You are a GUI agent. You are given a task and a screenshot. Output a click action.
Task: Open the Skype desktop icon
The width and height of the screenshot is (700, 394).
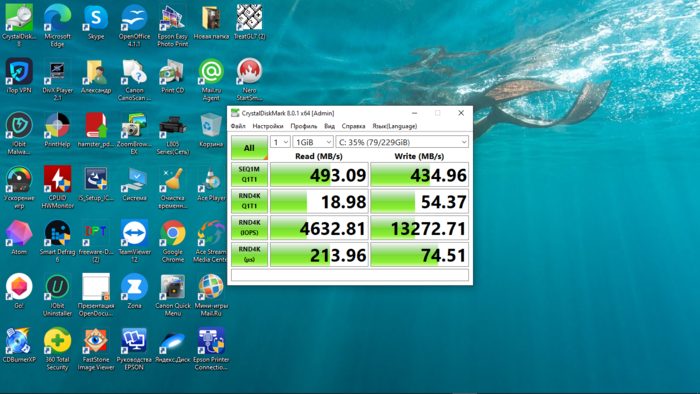click(96, 22)
